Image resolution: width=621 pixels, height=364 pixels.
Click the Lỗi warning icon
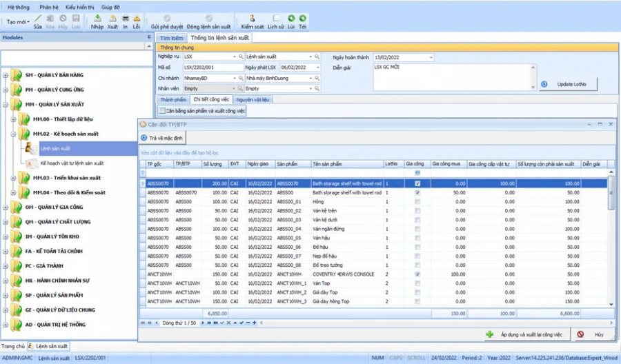click(137, 19)
